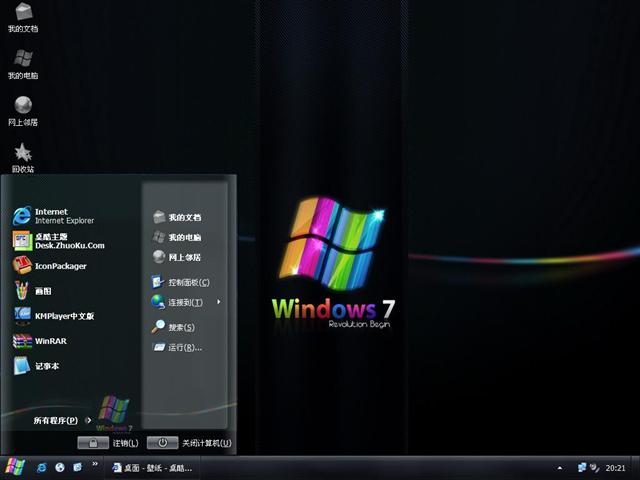
Task: Click the 关闭计算机(U) label
Action: click(x=207, y=443)
